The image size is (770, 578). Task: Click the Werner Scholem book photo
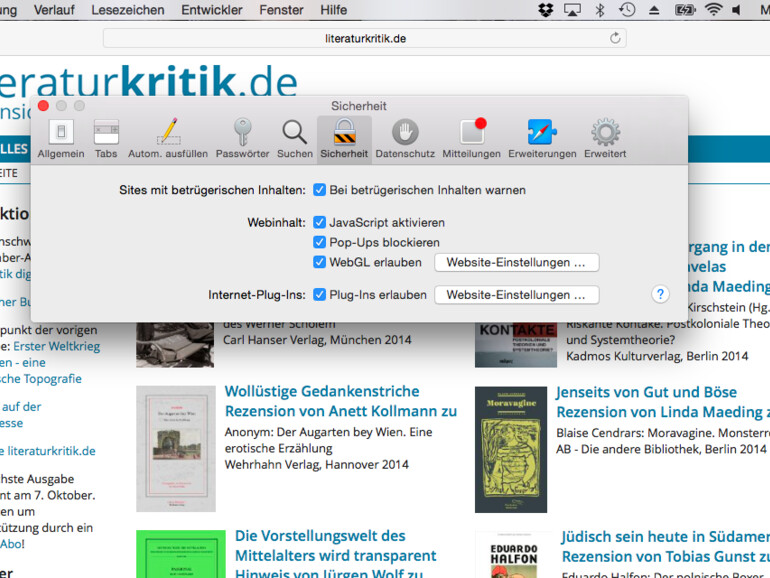(175, 345)
